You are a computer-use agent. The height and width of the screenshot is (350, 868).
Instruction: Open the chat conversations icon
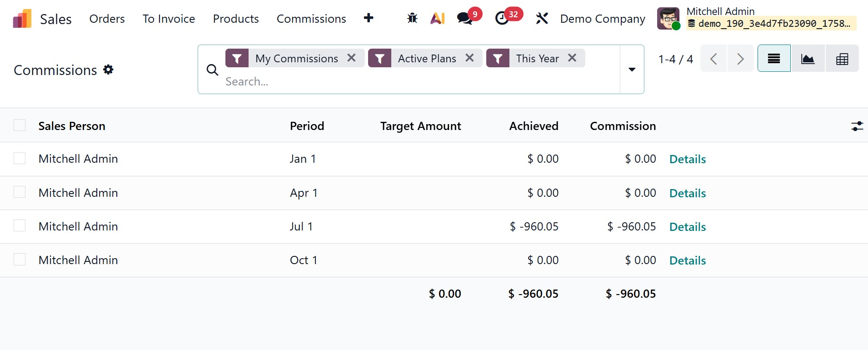tap(464, 18)
